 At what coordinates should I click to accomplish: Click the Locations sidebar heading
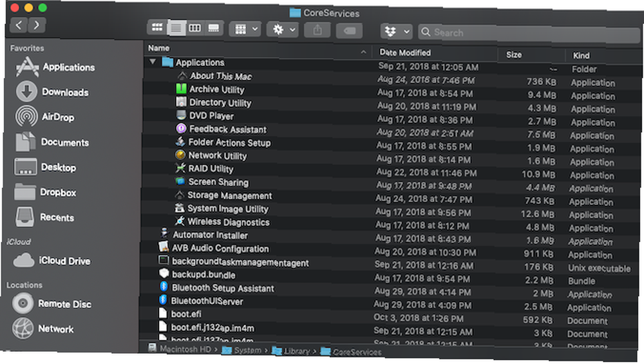[24, 285]
